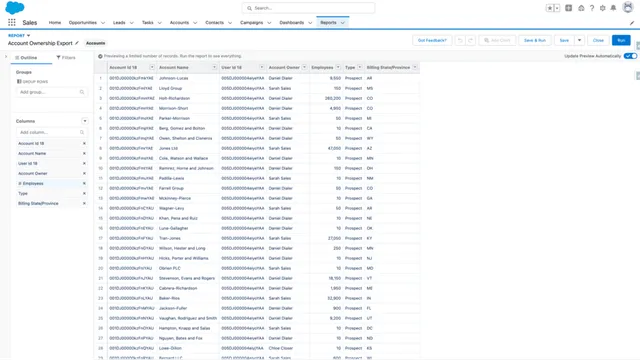Click the Add Chart button

click(497, 40)
